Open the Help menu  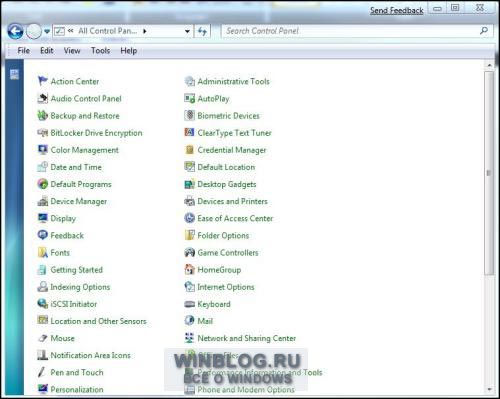(129, 51)
